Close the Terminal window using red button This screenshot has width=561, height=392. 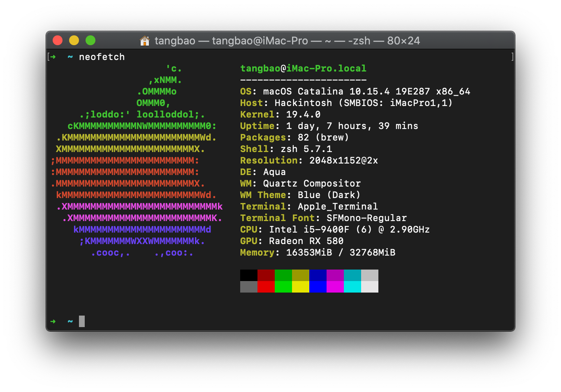[x=58, y=40]
